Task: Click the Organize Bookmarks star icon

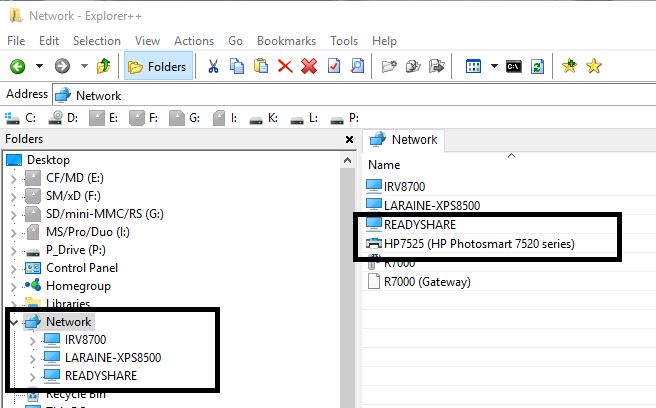Action: pyautogui.click(x=594, y=66)
